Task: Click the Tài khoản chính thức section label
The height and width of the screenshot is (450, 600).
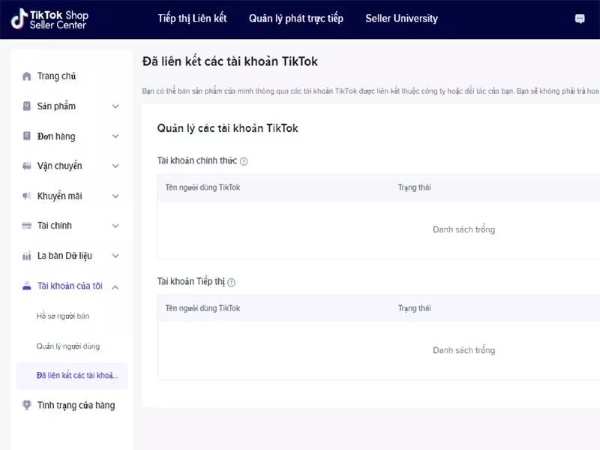Action: (197, 161)
